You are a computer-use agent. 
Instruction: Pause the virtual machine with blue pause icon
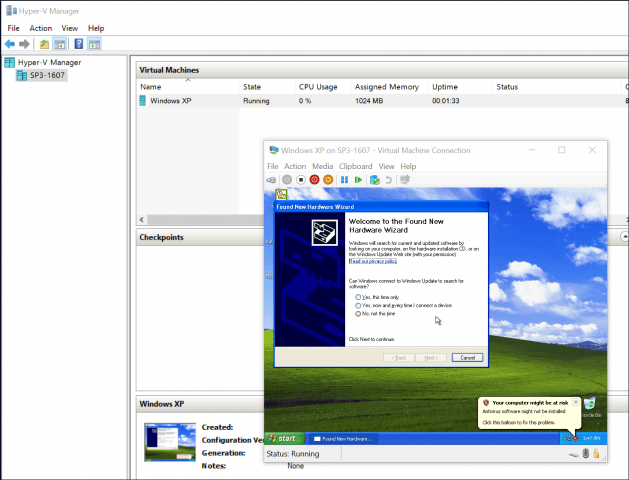[344, 180]
